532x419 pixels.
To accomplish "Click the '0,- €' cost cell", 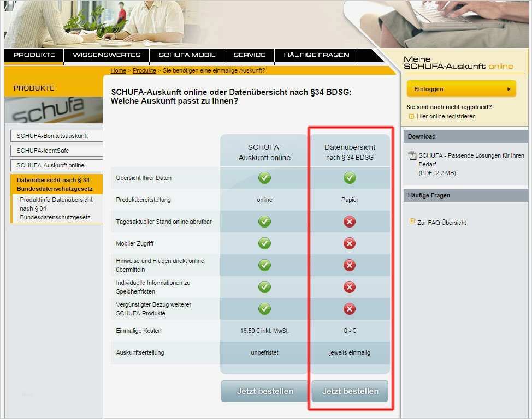I will (x=350, y=331).
